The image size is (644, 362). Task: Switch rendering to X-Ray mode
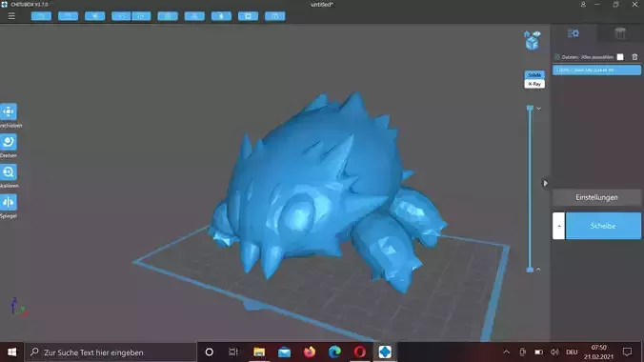pyautogui.click(x=534, y=84)
